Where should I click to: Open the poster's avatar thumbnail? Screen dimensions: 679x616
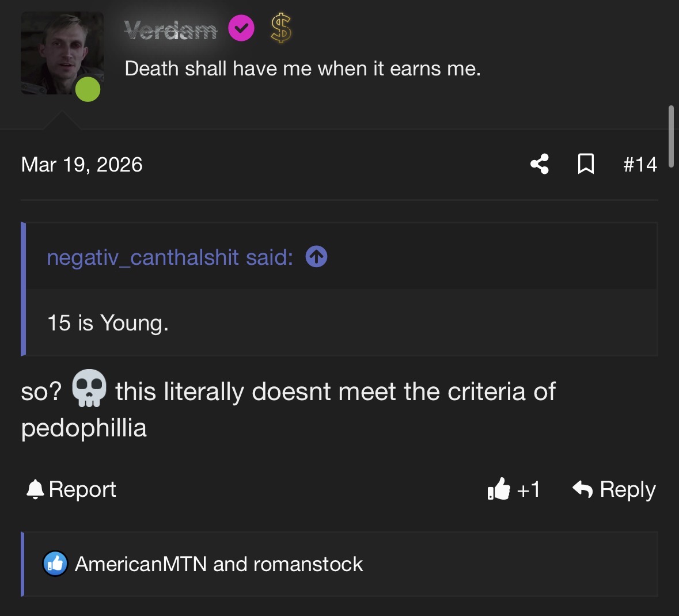click(62, 52)
